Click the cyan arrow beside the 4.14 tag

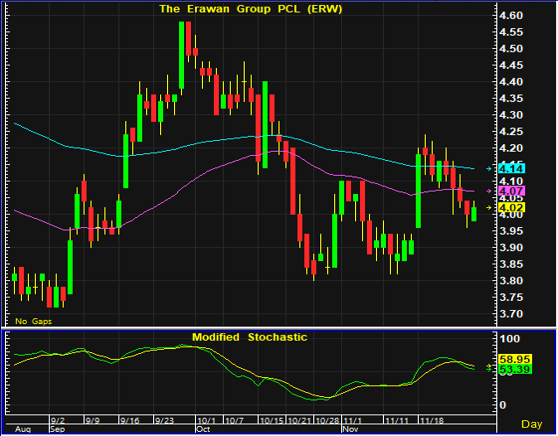(489, 169)
